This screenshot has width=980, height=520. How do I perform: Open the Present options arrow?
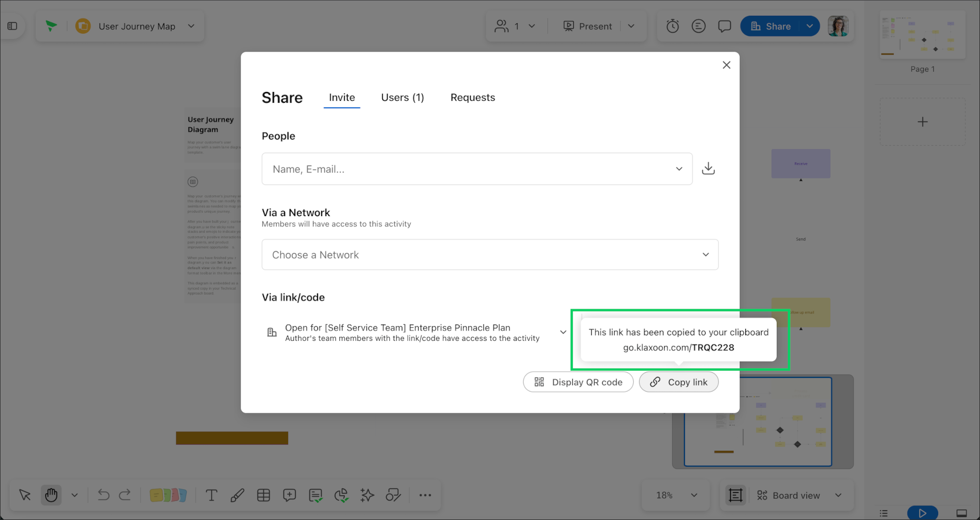(631, 26)
